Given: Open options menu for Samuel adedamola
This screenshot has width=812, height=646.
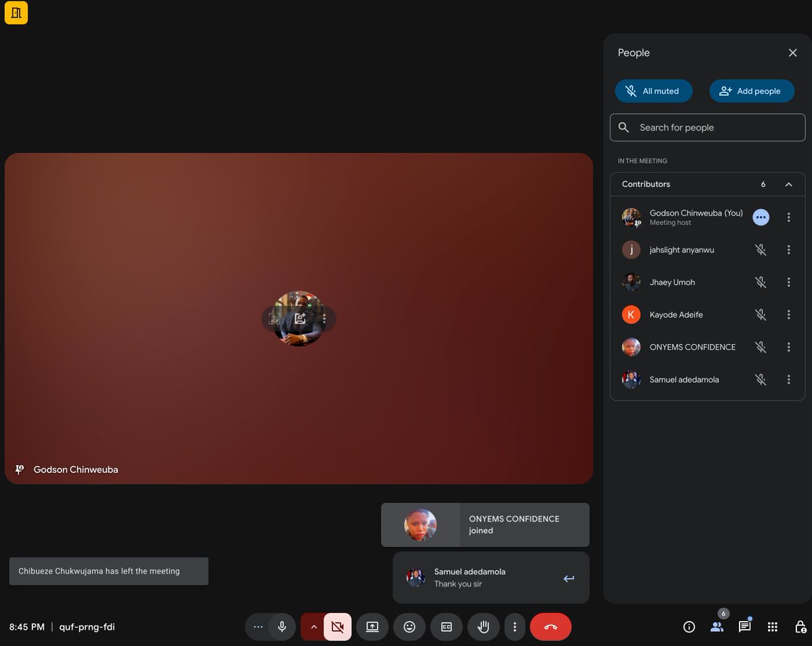Looking at the screenshot, I should (788, 380).
